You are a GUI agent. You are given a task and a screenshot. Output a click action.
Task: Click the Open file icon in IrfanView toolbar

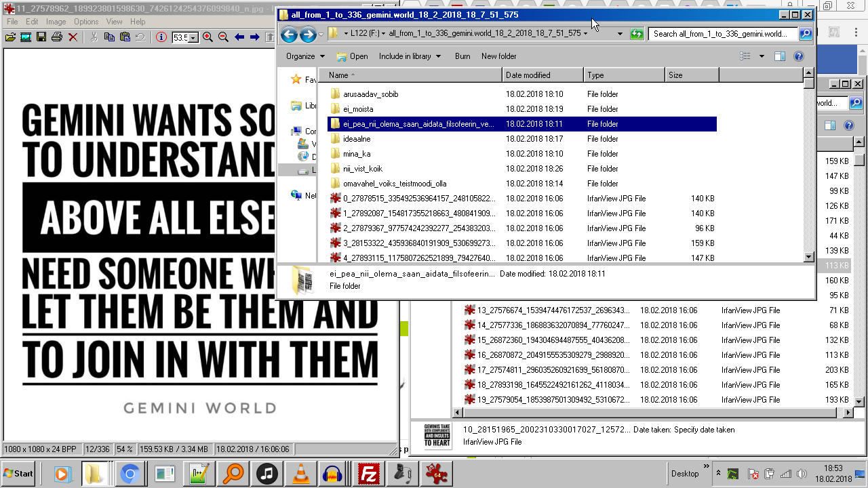[10, 37]
